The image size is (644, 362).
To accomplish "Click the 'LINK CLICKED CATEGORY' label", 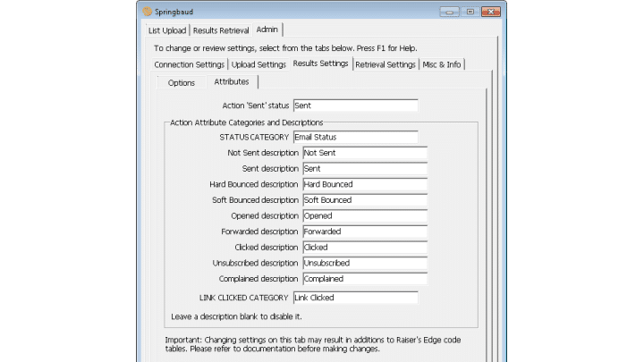I will (x=244, y=298).
